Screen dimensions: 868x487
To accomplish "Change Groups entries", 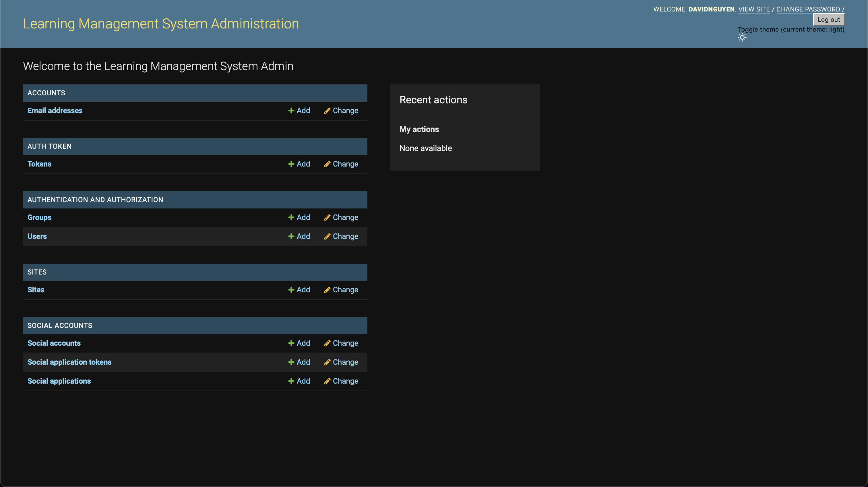I will [341, 217].
